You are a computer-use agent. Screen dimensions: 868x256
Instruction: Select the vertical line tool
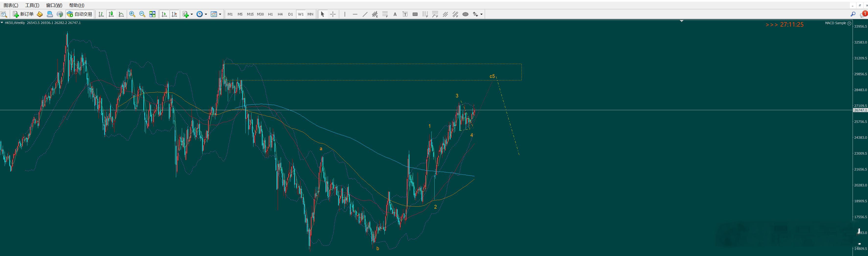click(x=345, y=14)
